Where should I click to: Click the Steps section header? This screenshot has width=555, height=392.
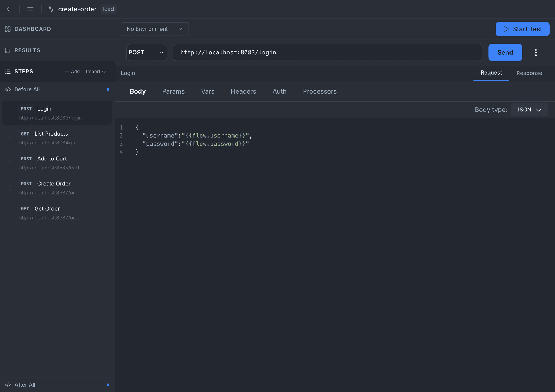coord(24,72)
